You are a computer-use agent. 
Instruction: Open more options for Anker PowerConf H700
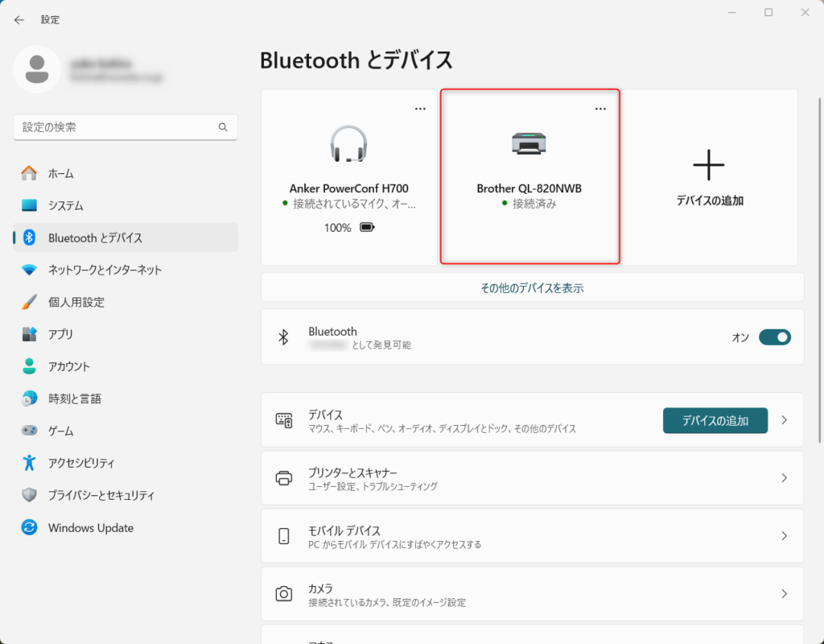point(420,109)
